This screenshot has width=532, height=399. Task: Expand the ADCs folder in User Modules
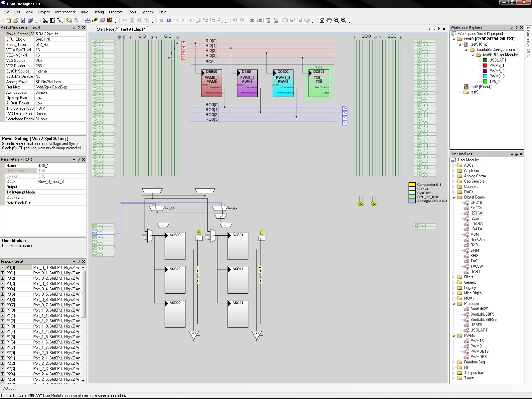tap(454, 165)
